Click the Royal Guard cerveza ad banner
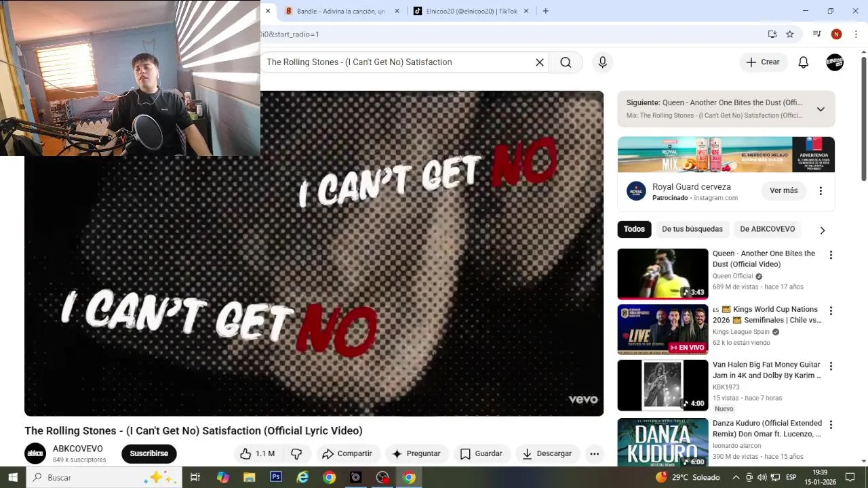 726,155
